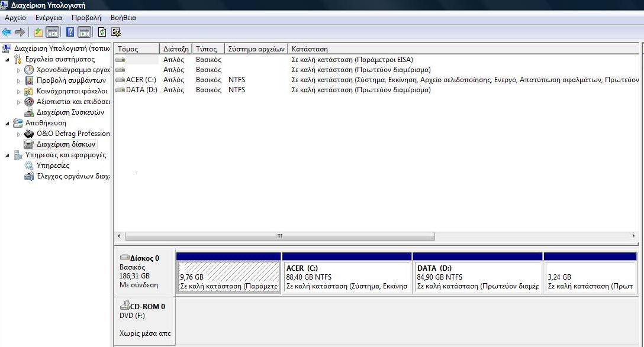The width and height of the screenshot is (644, 347).
Task: Open the Αρχείο menu
Action: 15,18
